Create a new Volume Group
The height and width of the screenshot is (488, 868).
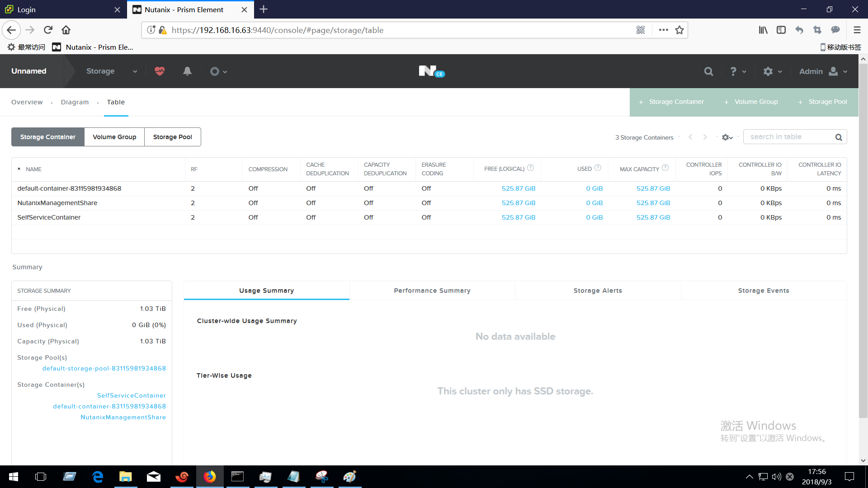[x=751, y=102]
